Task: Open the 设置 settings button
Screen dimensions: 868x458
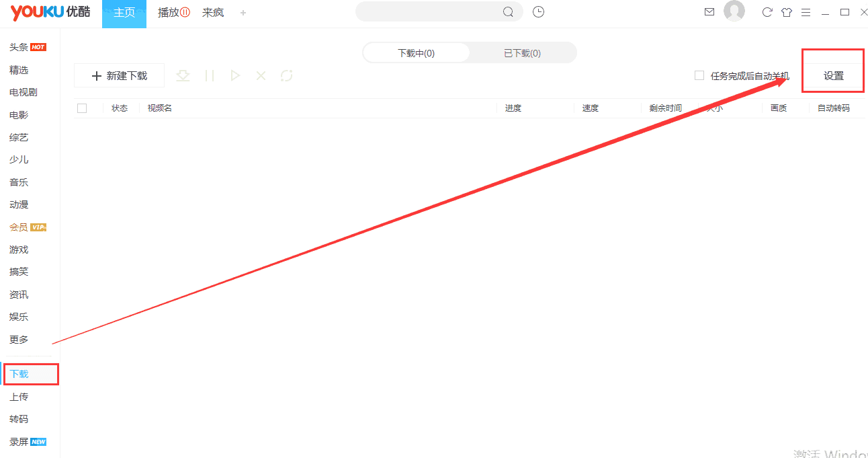Action: coord(832,75)
